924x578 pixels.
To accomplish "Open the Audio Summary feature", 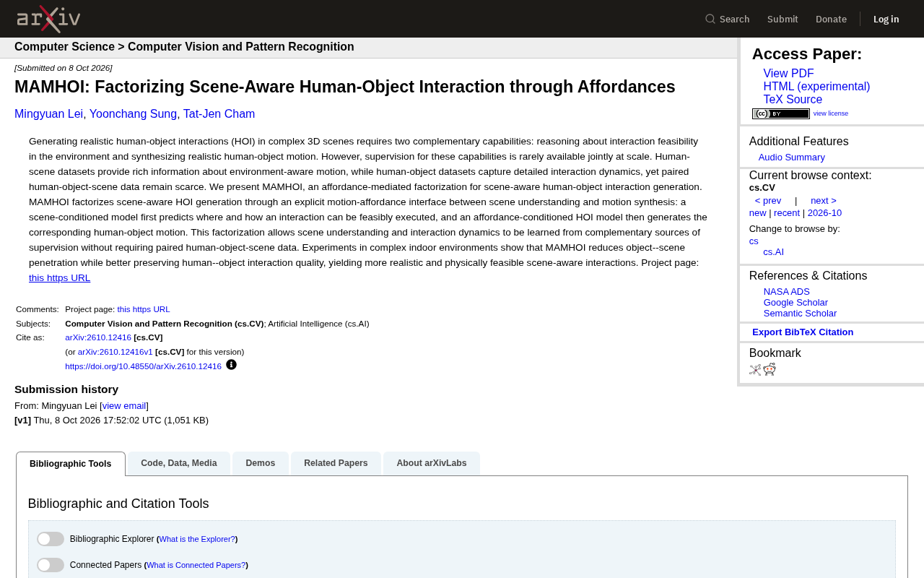I will point(792,158).
